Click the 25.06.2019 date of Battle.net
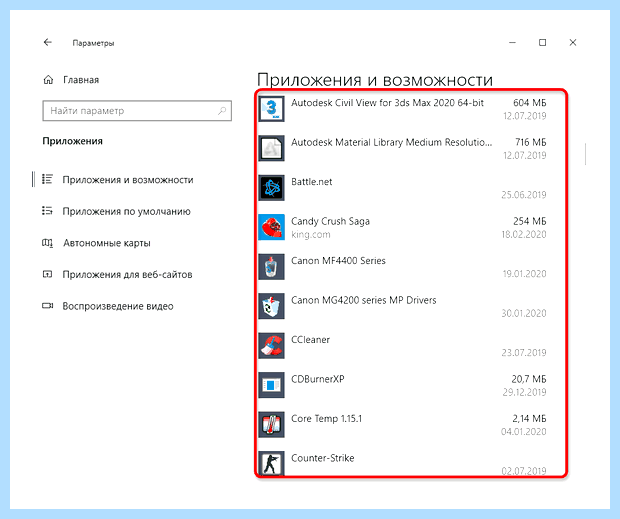 (x=524, y=195)
